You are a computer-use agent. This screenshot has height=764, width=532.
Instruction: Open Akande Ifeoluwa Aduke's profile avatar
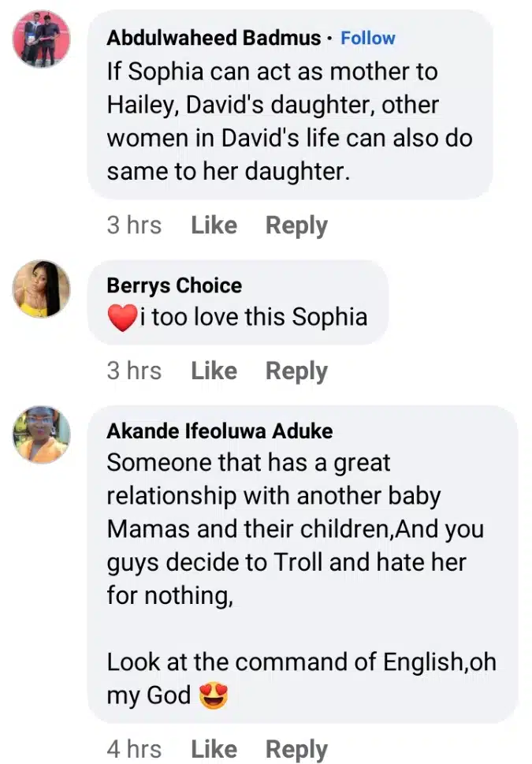click(42, 434)
